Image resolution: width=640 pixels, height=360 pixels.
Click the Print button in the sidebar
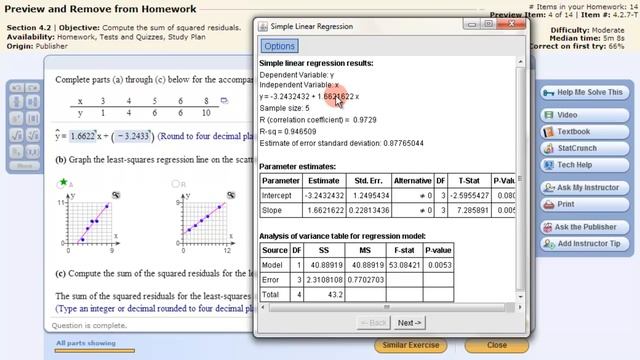[585, 204]
